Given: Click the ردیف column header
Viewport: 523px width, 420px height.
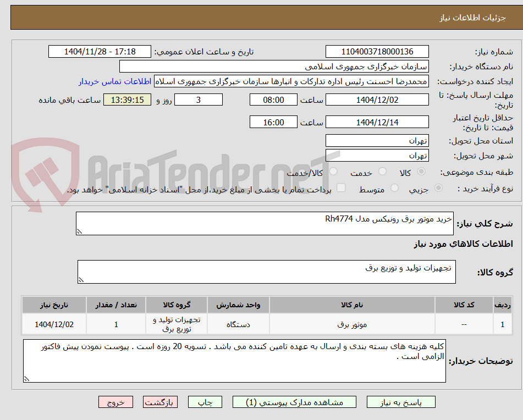Looking at the screenshot, I should [502, 305].
